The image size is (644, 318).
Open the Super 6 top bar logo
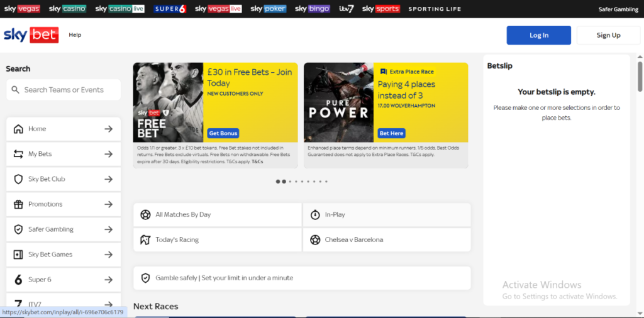[170, 9]
